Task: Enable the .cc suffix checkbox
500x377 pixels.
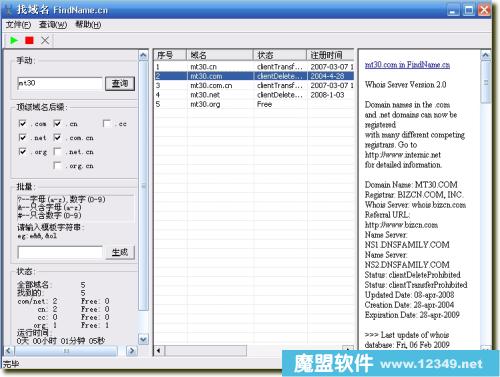Action: tap(107, 124)
